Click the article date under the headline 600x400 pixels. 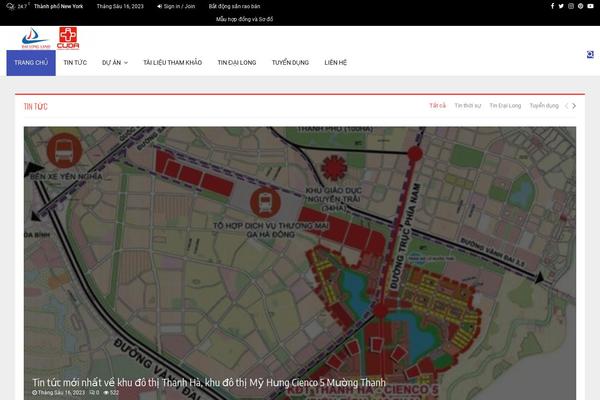pyautogui.click(x=59, y=393)
